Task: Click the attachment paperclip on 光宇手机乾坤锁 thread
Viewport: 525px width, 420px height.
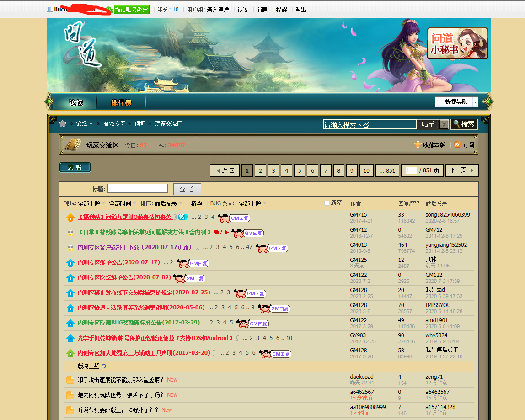Action: point(237,338)
